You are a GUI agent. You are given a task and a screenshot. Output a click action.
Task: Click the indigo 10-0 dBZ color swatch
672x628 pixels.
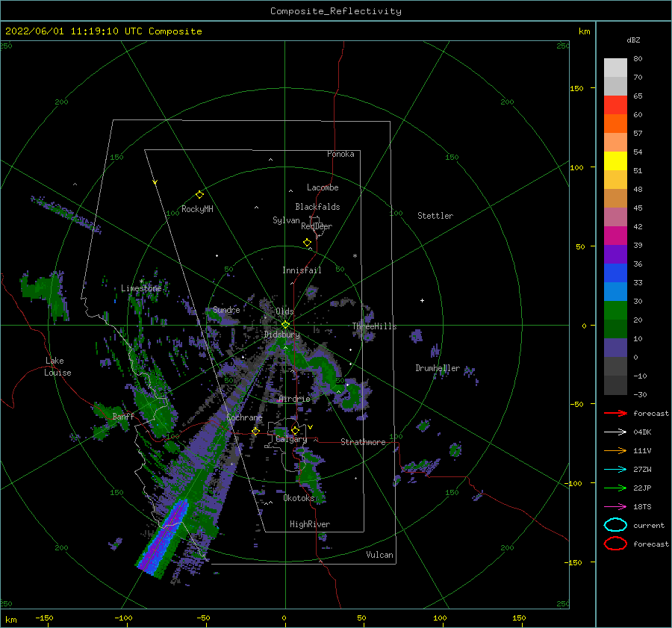(615, 348)
